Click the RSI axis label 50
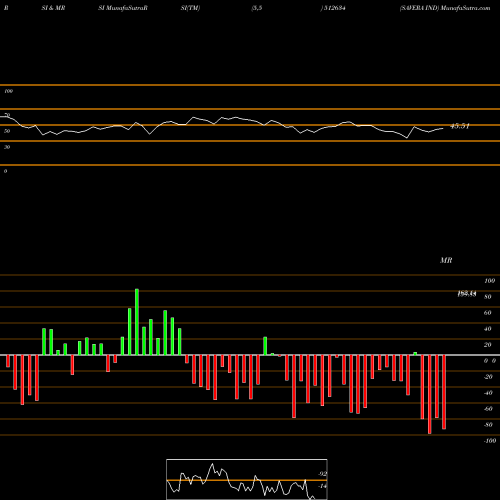The image size is (500, 500). (7, 131)
